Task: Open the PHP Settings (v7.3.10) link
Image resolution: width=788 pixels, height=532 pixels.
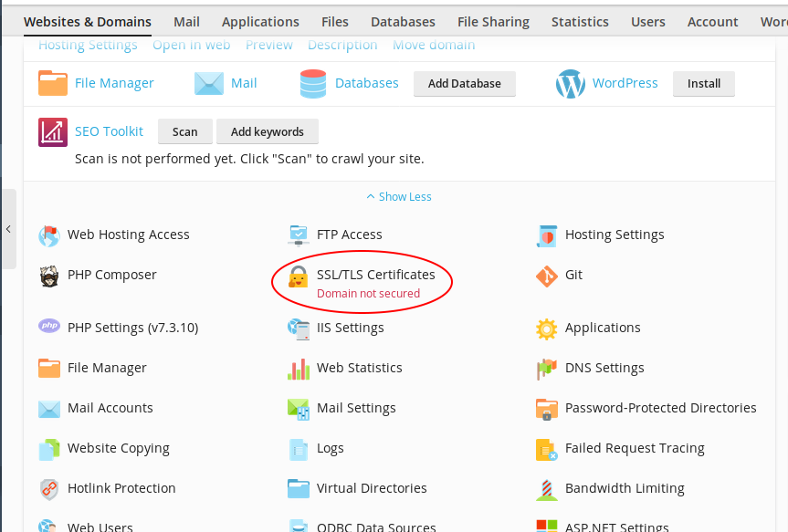Action: click(132, 328)
